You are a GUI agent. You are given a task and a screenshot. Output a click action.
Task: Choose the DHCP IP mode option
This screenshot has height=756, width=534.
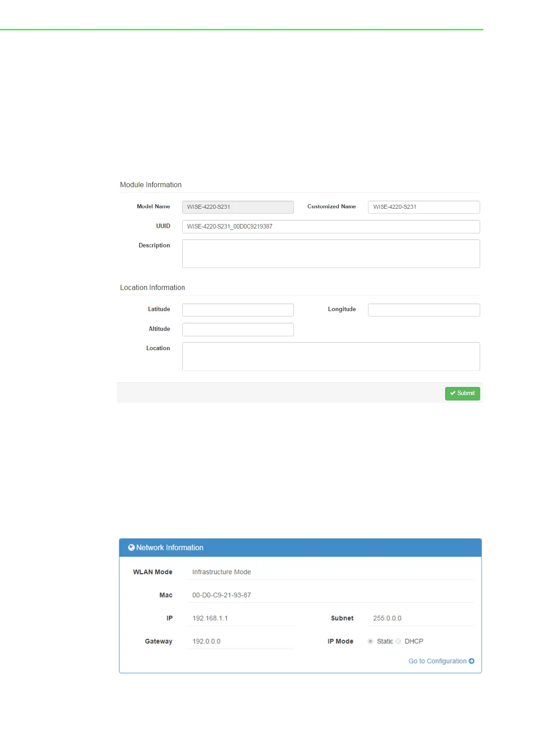pos(398,641)
